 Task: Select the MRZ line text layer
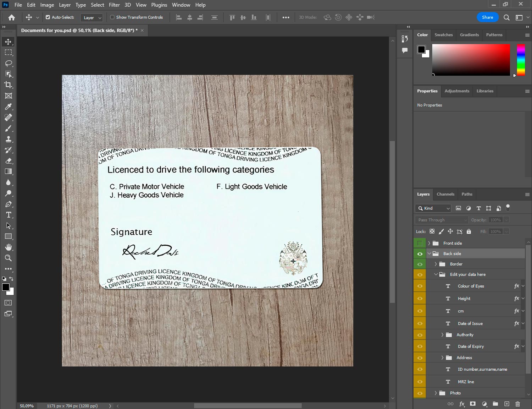(466, 382)
